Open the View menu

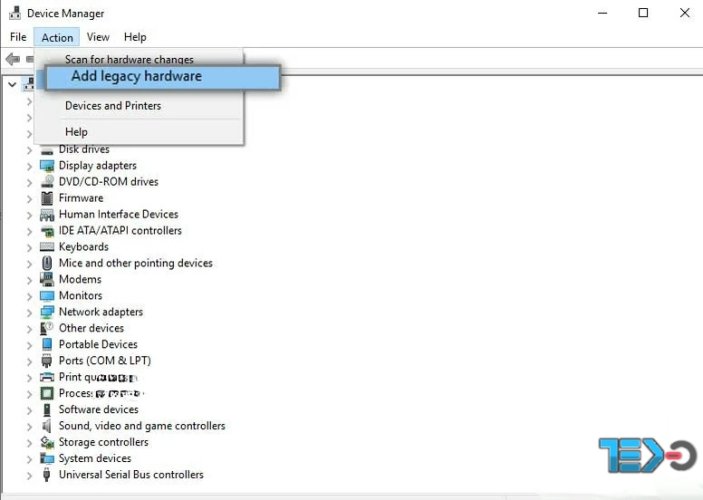tap(98, 37)
